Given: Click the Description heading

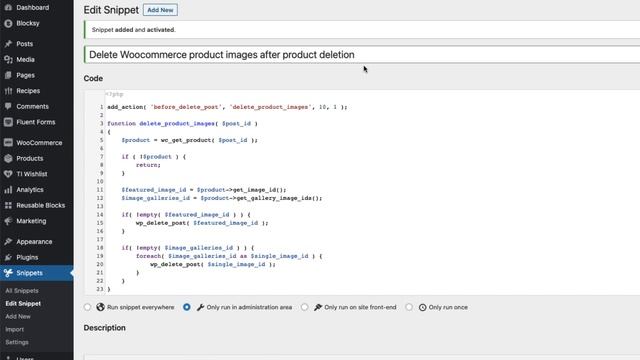Looking at the screenshot, I should point(104,328).
